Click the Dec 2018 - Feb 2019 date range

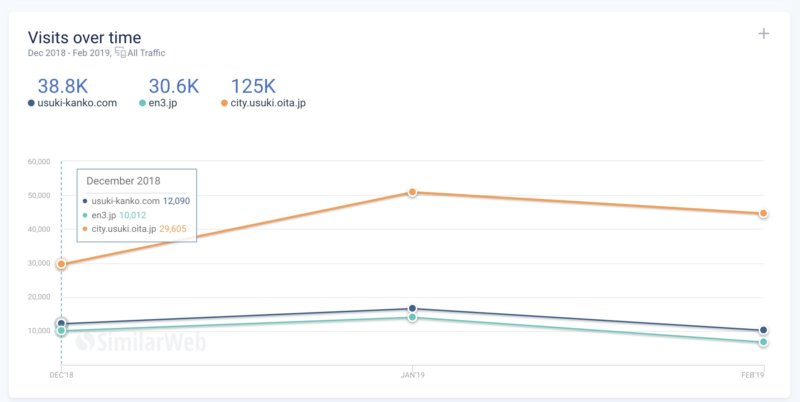(68, 51)
